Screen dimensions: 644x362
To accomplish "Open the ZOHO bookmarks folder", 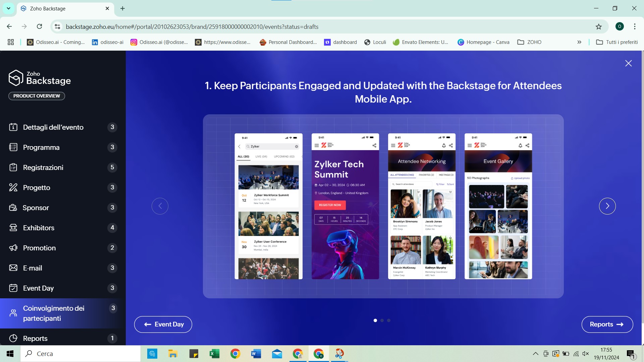I will [x=529, y=42].
